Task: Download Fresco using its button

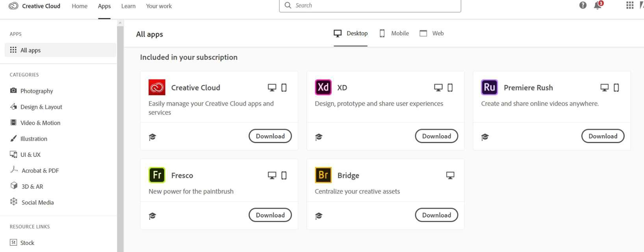Action: pyautogui.click(x=270, y=215)
